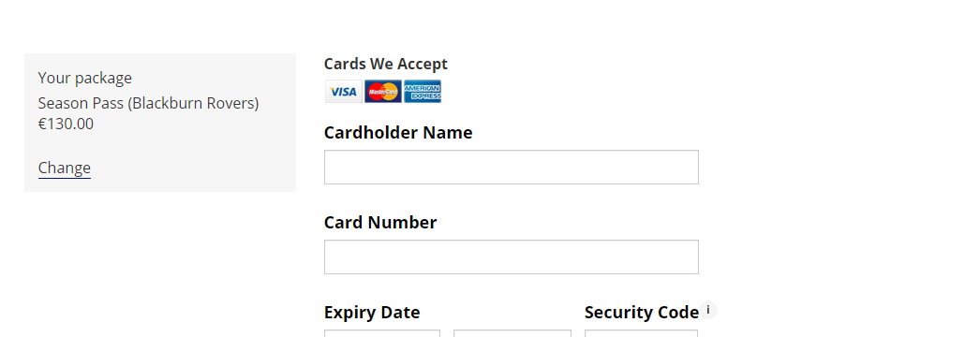Viewport: 980px width, 337px height.
Task: Click the Cards We Accept heading
Action: click(386, 64)
